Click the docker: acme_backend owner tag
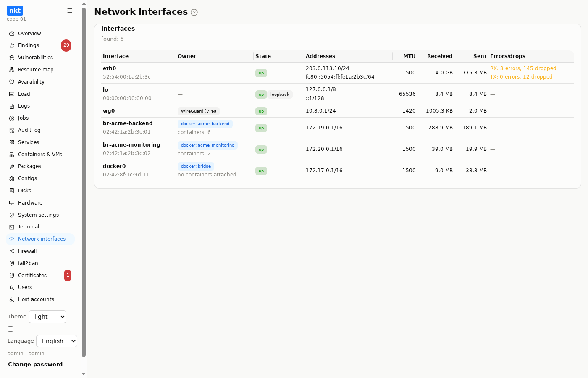This screenshot has height=378, width=588. click(x=205, y=124)
